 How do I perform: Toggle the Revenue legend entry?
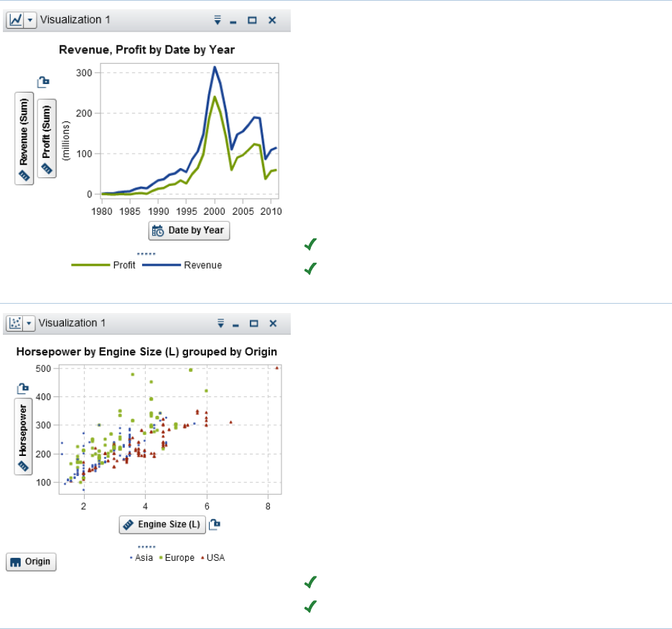(x=182, y=265)
